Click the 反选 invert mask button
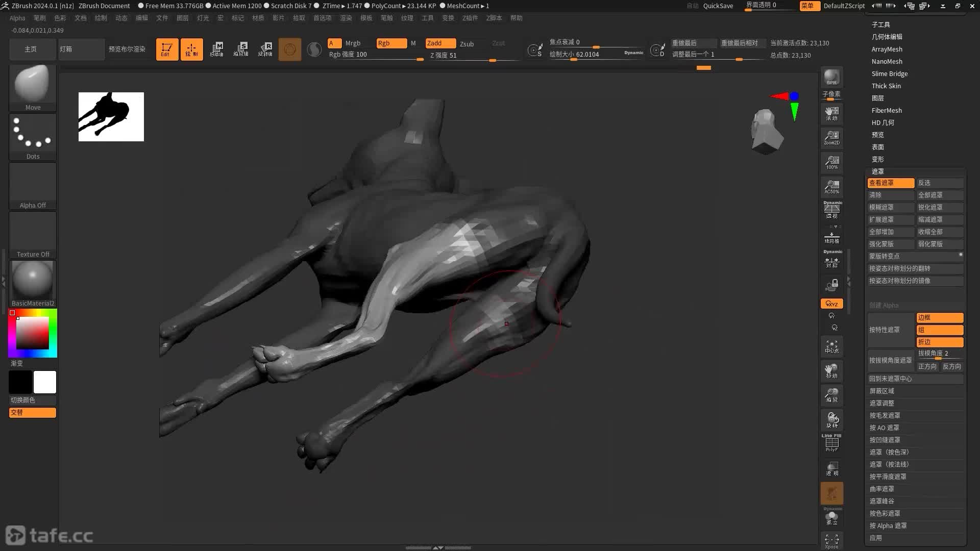980x551 pixels. click(940, 183)
